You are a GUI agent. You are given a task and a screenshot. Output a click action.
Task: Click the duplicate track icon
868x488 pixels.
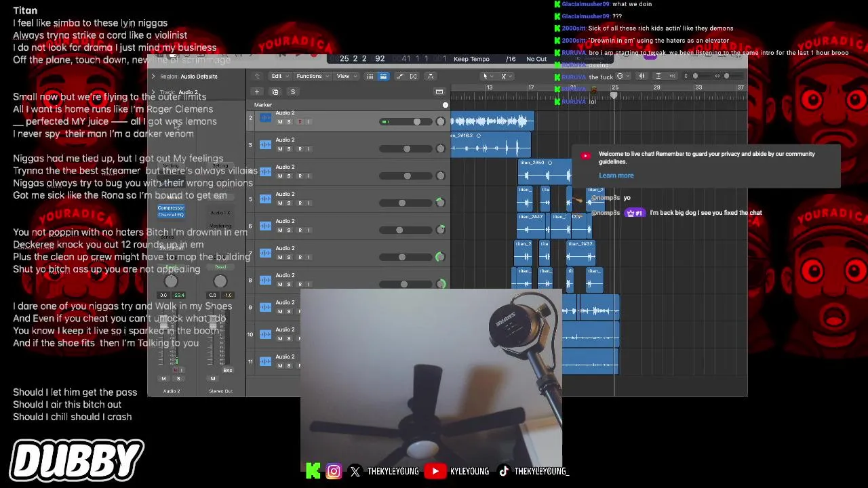(275, 91)
